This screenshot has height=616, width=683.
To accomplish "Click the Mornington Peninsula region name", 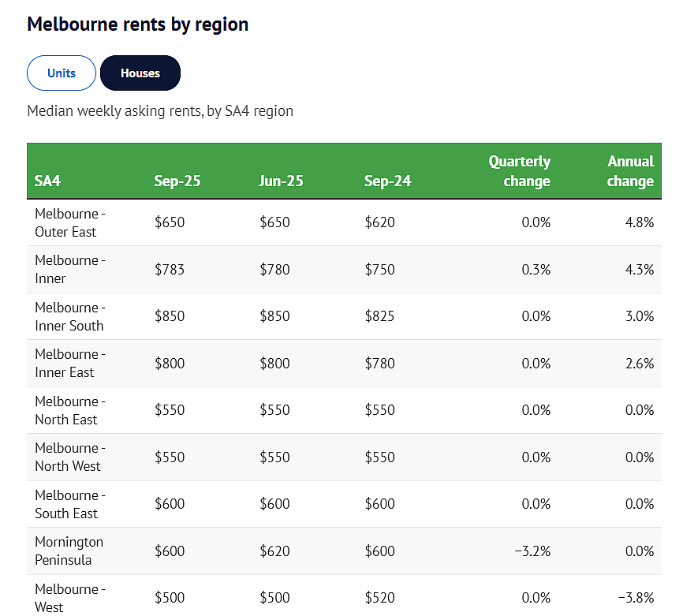I will click(69, 551).
